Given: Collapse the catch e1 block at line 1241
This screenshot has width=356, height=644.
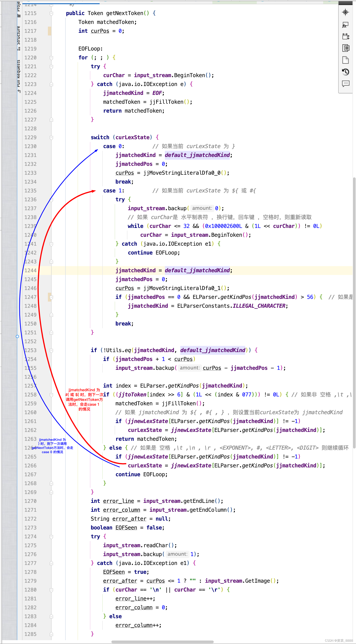Looking at the screenshot, I should 51,244.
